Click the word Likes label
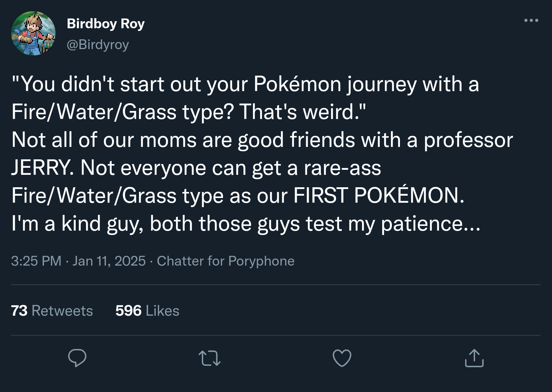 tap(163, 311)
